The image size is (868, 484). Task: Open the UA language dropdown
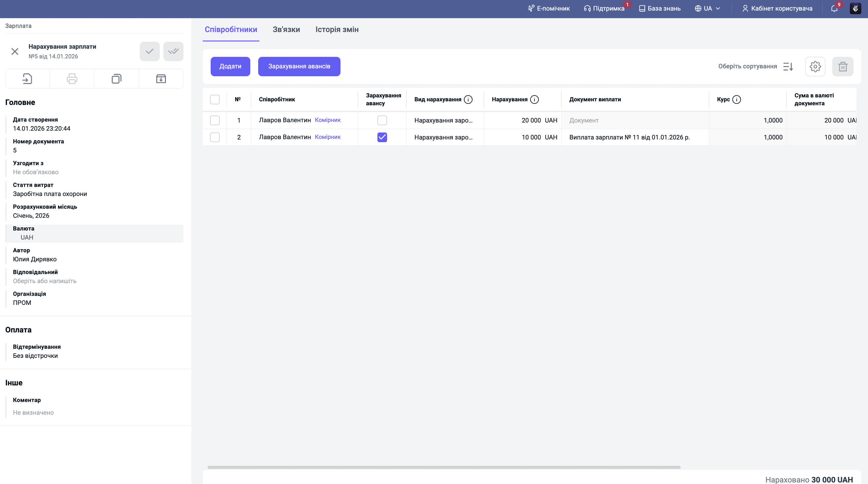tap(707, 8)
